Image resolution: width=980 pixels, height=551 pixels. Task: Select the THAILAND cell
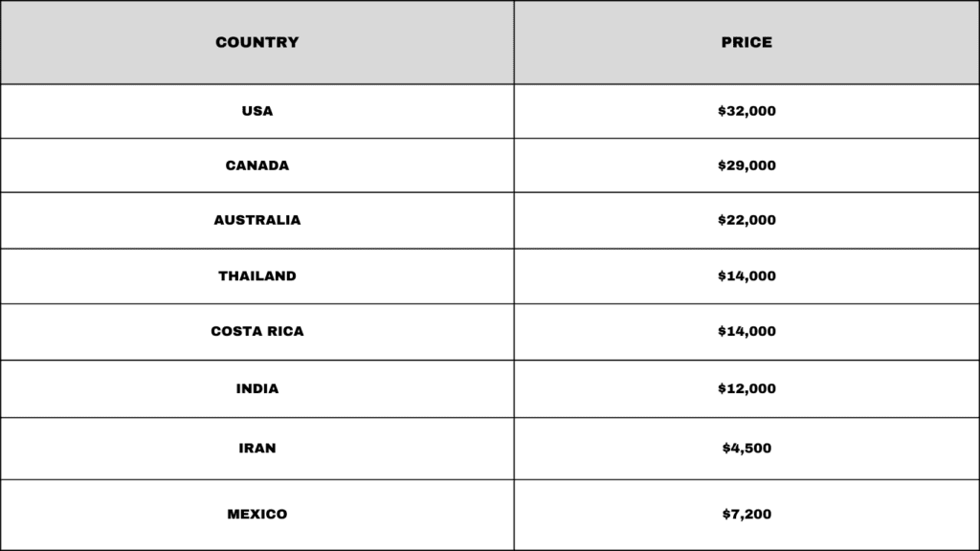click(x=256, y=276)
